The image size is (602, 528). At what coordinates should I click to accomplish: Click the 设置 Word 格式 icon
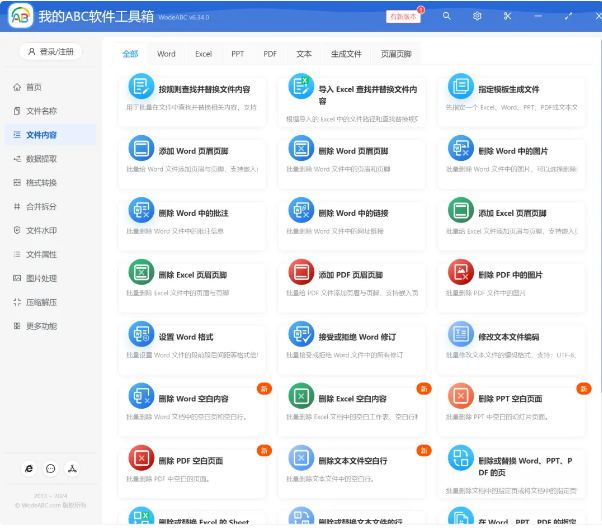click(x=141, y=334)
